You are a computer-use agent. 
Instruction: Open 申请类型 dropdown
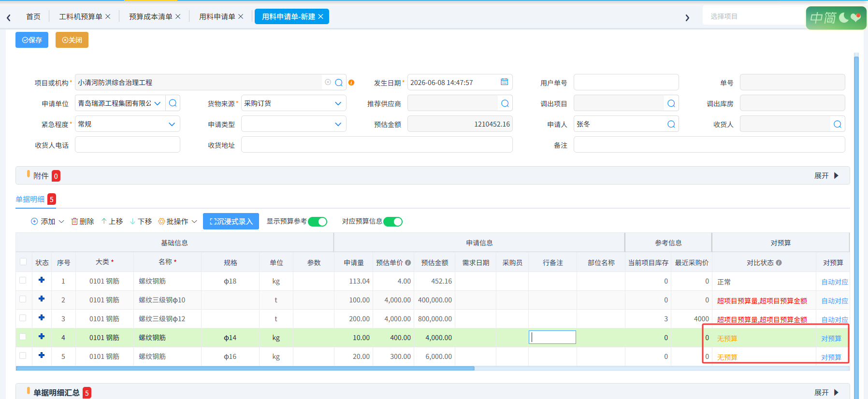tap(338, 124)
